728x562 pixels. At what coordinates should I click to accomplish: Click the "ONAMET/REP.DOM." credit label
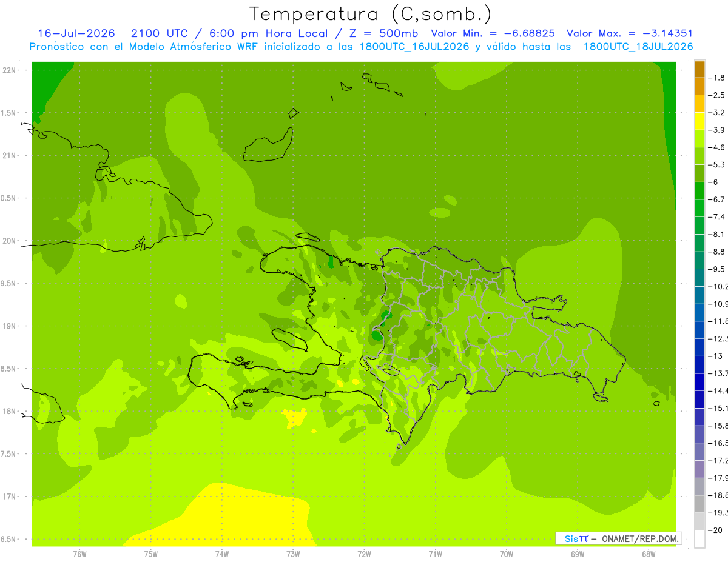click(x=640, y=538)
